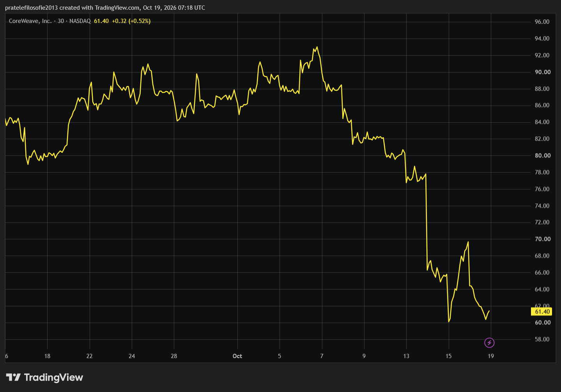The image size is (561, 392).
Task: Click the 84.00 price axis label
Action: pos(542,122)
